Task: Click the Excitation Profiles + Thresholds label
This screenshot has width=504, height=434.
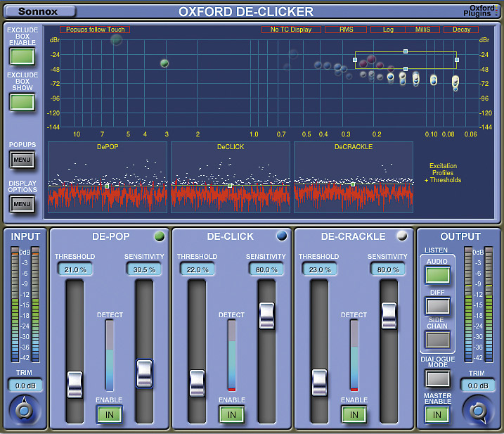Action: click(443, 173)
